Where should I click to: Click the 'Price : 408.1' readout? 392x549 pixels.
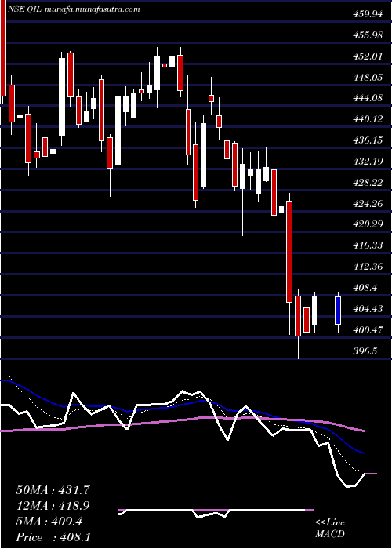(53, 537)
